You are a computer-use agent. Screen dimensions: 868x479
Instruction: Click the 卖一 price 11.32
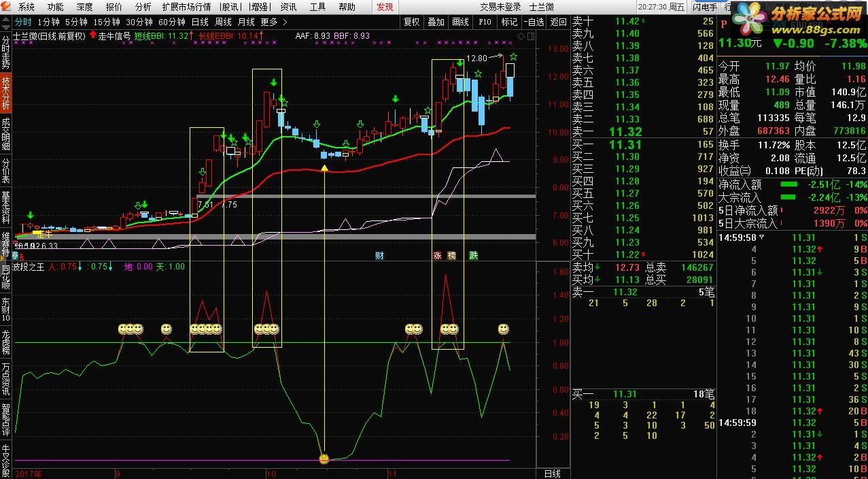pos(625,132)
